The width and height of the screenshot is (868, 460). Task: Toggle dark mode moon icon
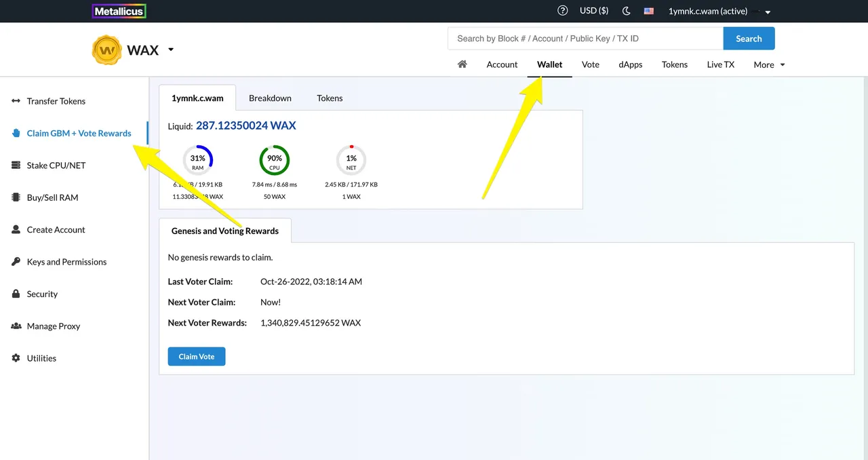tap(627, 11)
